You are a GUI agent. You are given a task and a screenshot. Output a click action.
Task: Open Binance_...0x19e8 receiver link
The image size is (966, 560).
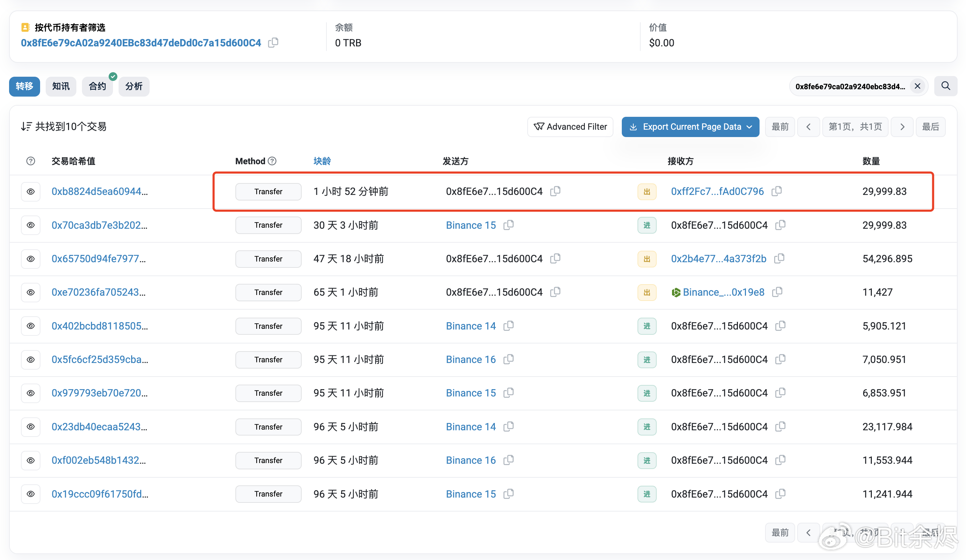pyautogui.click(x=723, y=292)
